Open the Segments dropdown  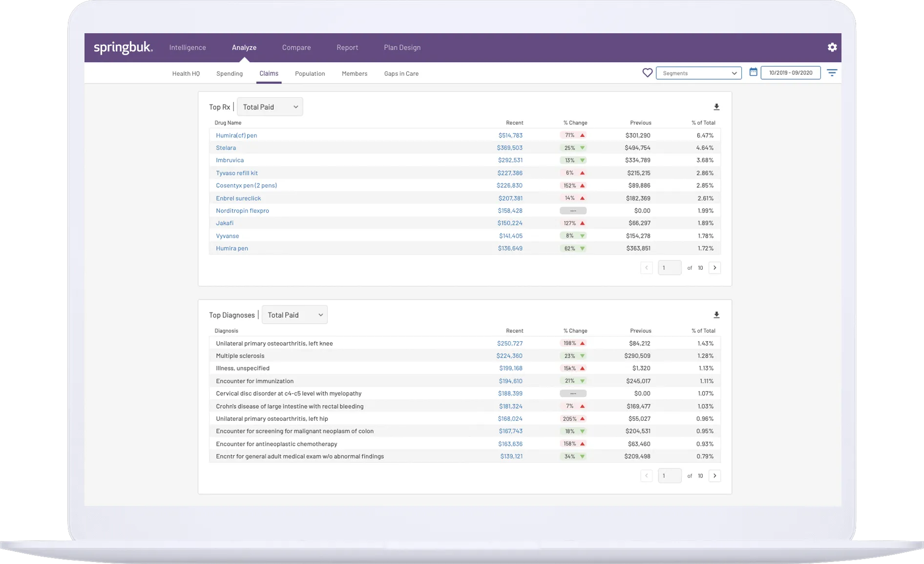click(698, 73)
